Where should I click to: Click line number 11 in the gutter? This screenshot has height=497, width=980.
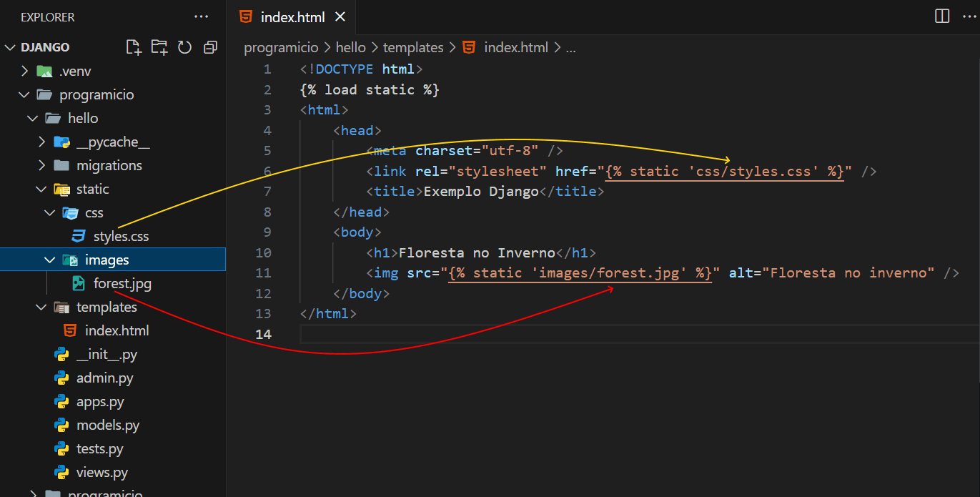coord(263,272)
